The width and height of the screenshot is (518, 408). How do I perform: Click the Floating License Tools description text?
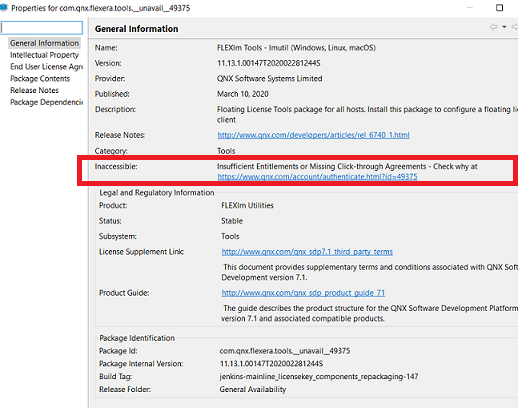367,114
